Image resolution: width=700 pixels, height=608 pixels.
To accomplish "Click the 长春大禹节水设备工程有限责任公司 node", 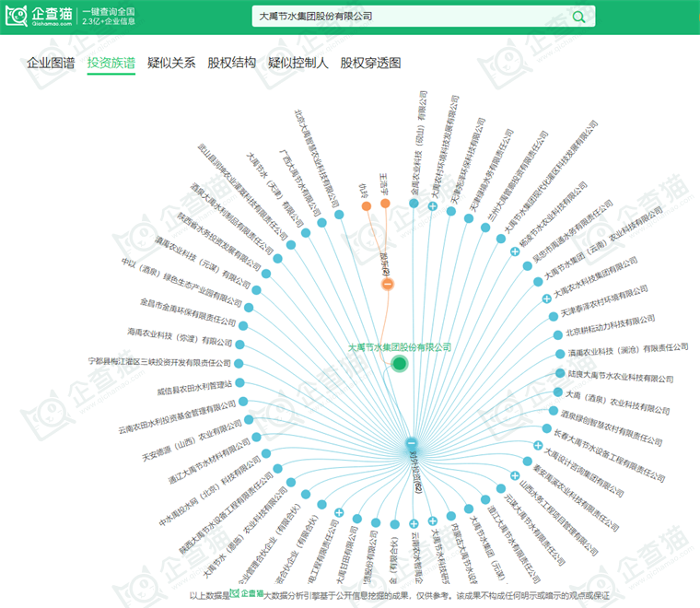I will coord(546,428).
